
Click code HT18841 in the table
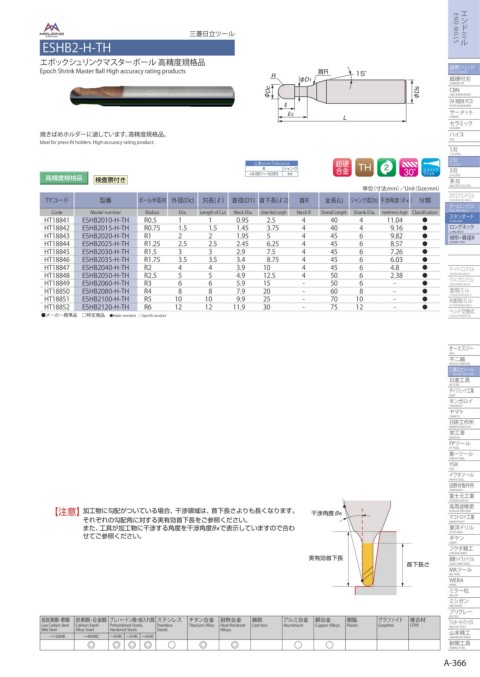tap(57, 220)
